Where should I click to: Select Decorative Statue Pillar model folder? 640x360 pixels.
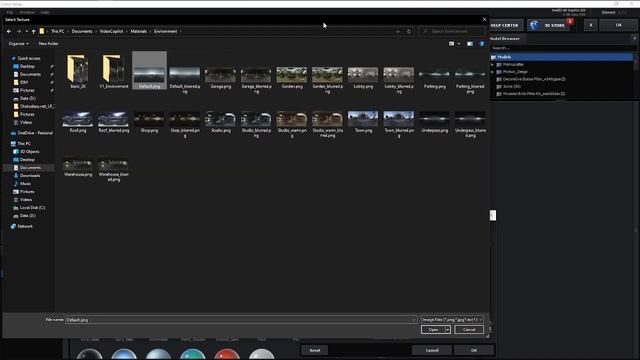click(531, 79)
